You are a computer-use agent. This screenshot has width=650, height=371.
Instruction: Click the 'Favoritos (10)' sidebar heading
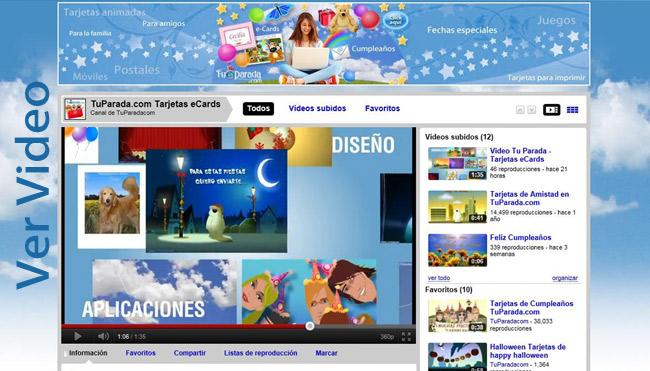coord(449,290)
